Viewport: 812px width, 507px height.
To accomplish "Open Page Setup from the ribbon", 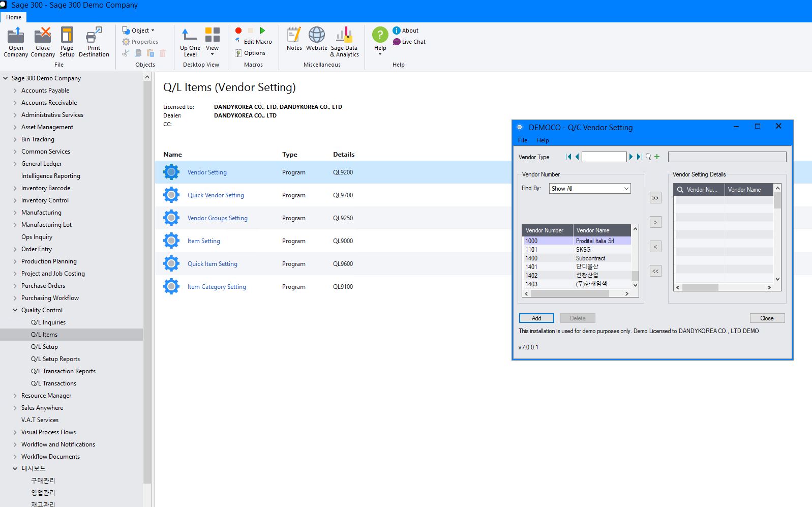I will (67, 42).
